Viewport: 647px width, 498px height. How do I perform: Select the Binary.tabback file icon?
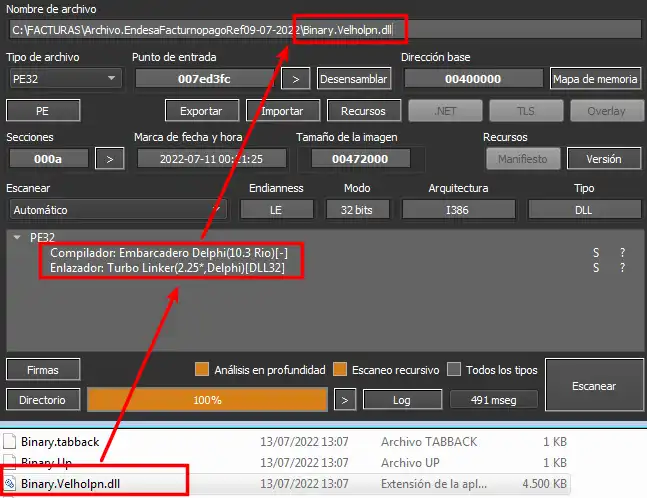pos(9,441)
